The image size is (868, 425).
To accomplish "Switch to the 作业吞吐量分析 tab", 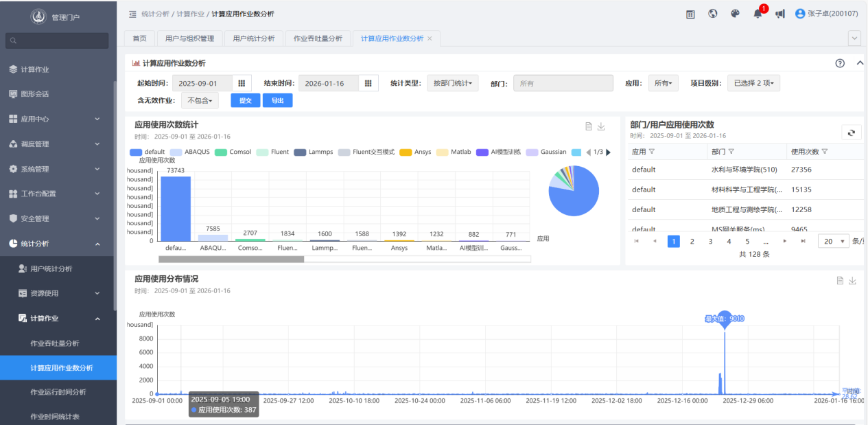I will 317,38.
